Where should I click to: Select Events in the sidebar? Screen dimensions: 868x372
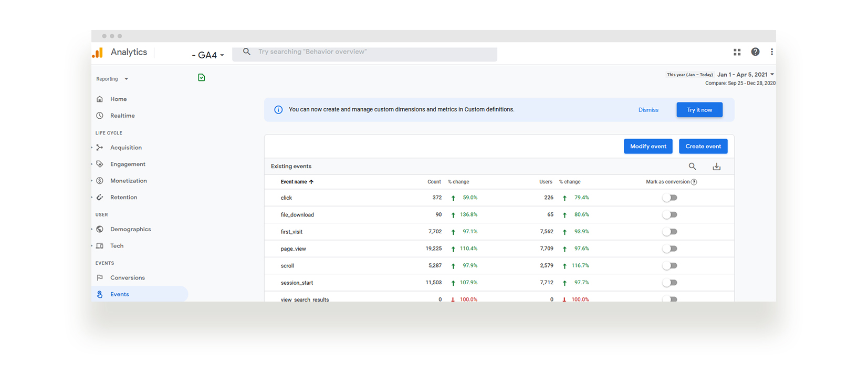[140, 294]
